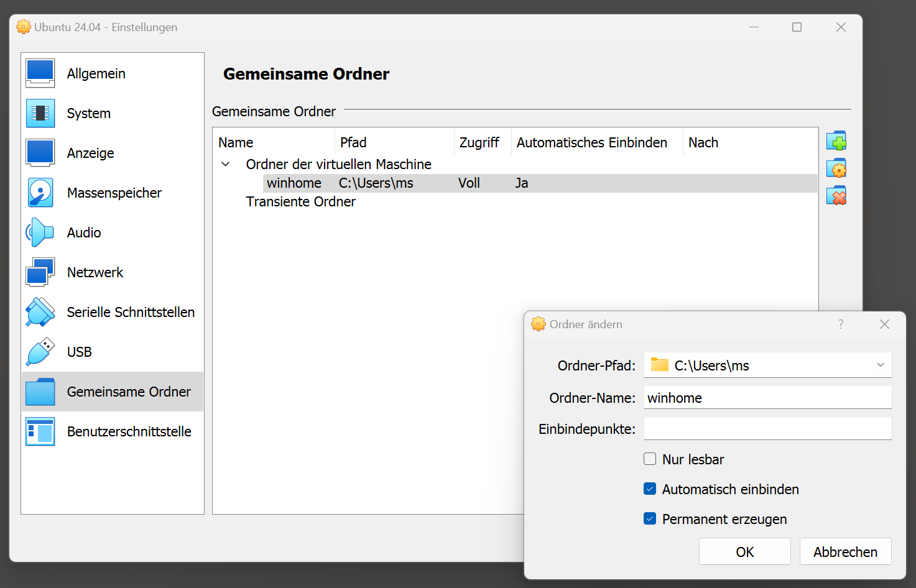Confirm the dialog with OK
The height and width of the screenshot is (588, 916).
click(x=745, y=551)
